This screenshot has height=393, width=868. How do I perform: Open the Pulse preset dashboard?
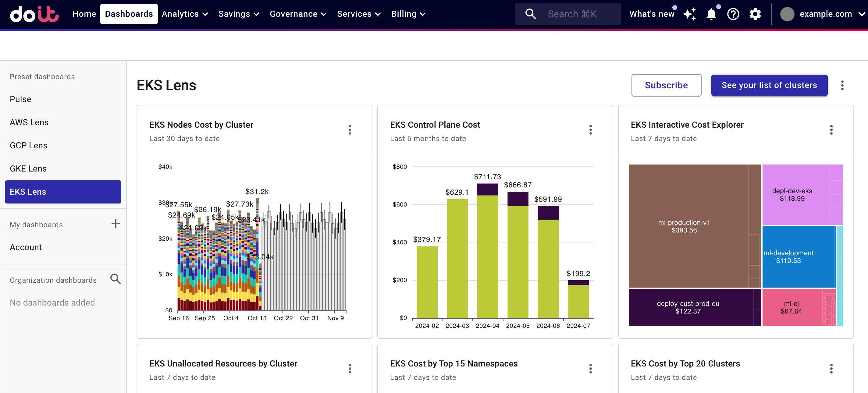(63, 99)
